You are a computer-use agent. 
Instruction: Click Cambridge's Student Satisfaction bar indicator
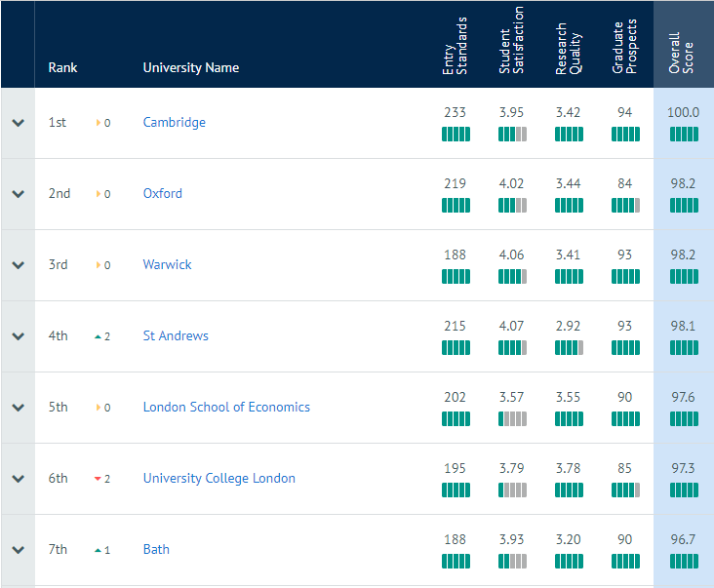512,135
